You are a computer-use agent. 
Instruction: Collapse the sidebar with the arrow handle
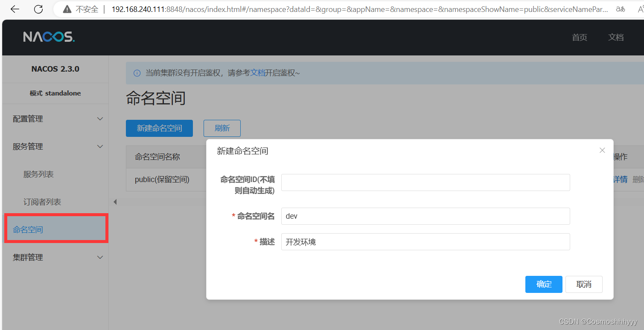tap(115, 202)
